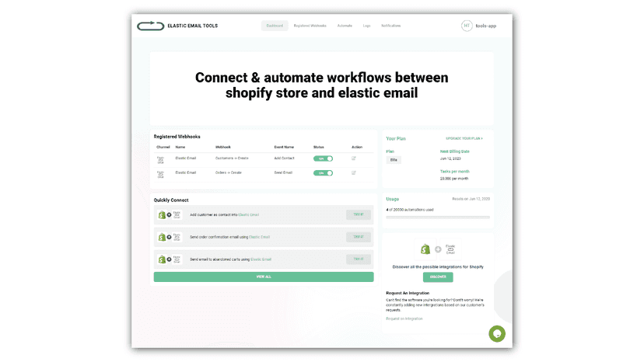The image size is (644, 362).
Task: Open the Automate tab
Action: (345, 26)
